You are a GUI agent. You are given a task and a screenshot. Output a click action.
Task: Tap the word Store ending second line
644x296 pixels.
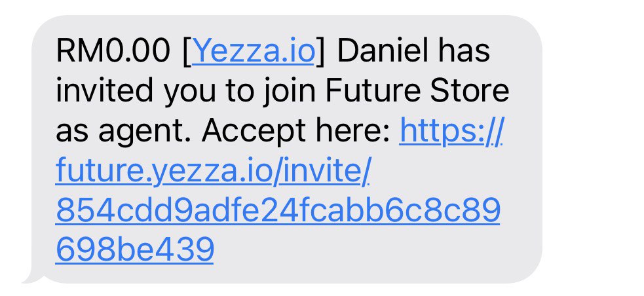(469, 90)
